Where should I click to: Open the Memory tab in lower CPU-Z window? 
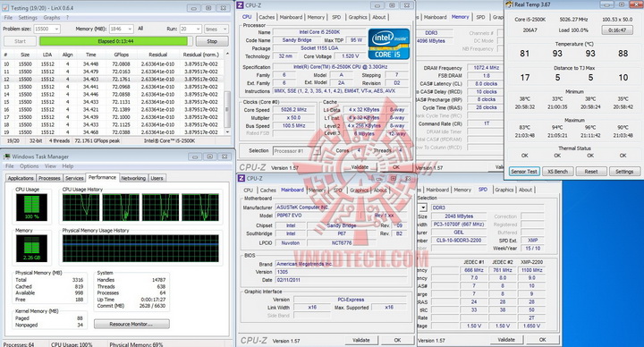coord(317,190)
